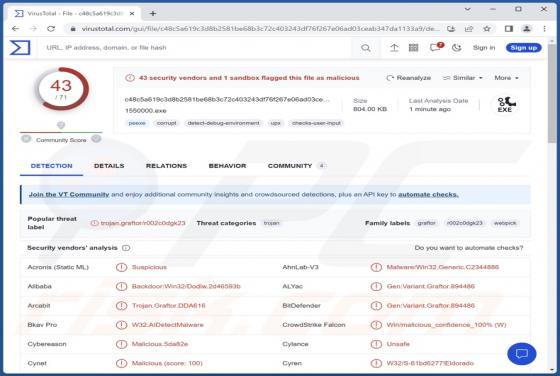The width and height of the screenshot is (560, 376).
Task: Switch to the Behavior tab
Action: pos(227,166)
